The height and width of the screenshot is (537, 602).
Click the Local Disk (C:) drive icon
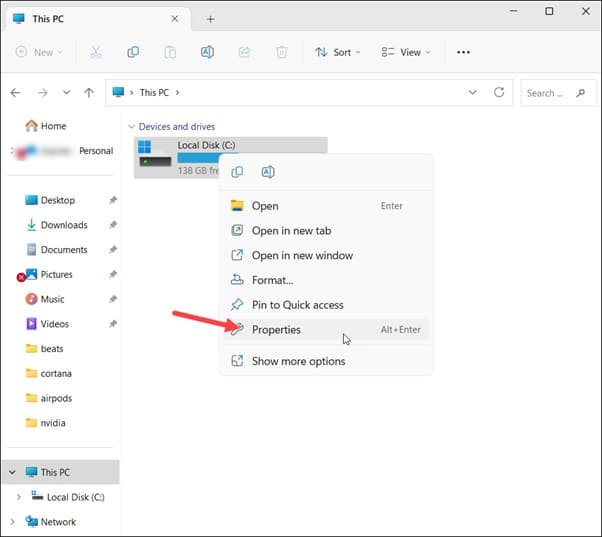click(155, 154)
